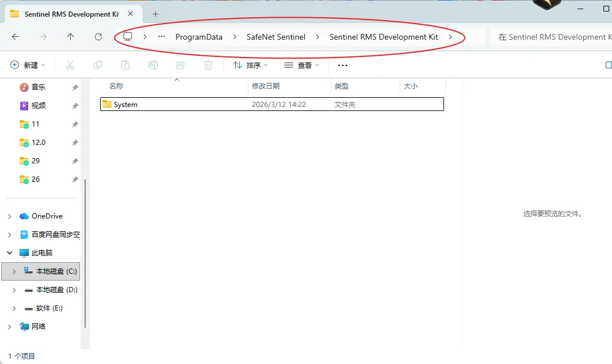Open pinned folder 26 in sidebar
612x364 pixels.
pos(36,179)
